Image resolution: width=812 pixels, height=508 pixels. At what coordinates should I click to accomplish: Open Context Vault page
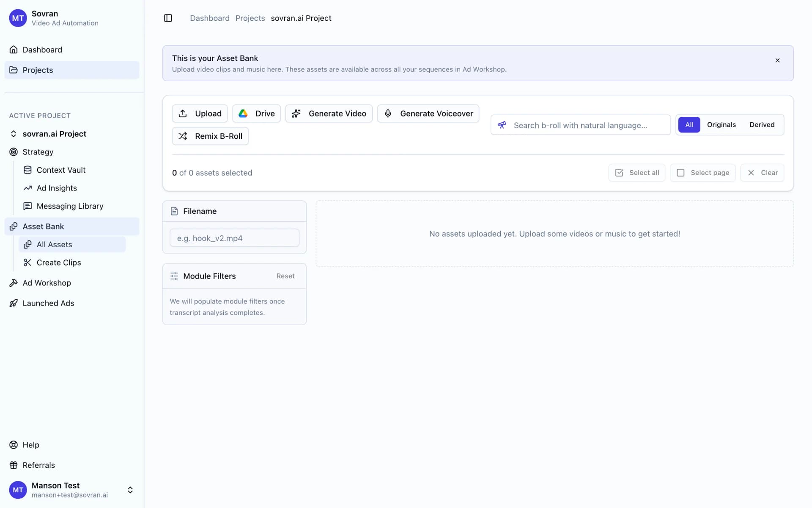[72, 170]
